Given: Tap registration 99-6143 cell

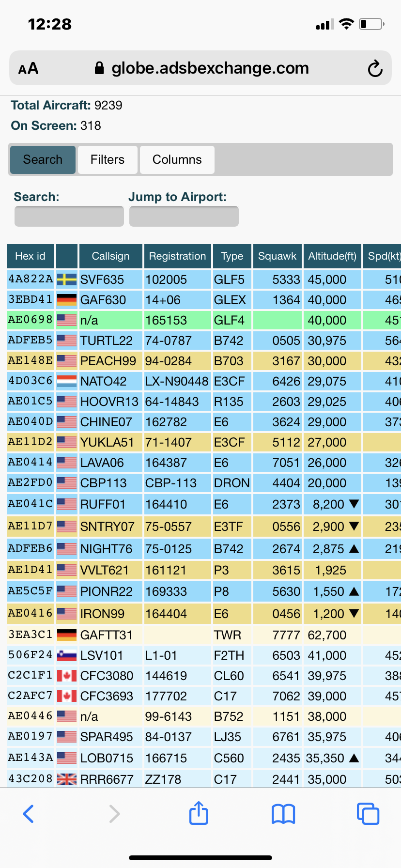Looking at the screenshot, I should tap(178, 716).
